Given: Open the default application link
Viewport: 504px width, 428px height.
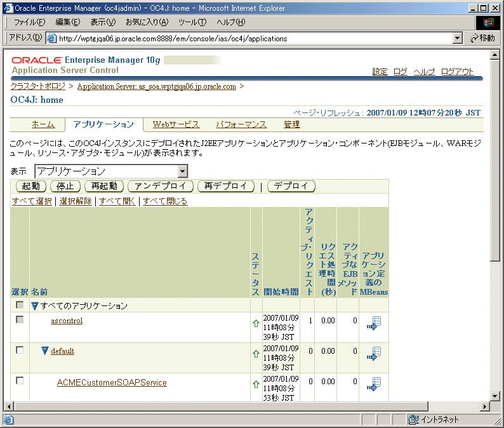Looking at the screenshot, I should [x=62, y=351].
